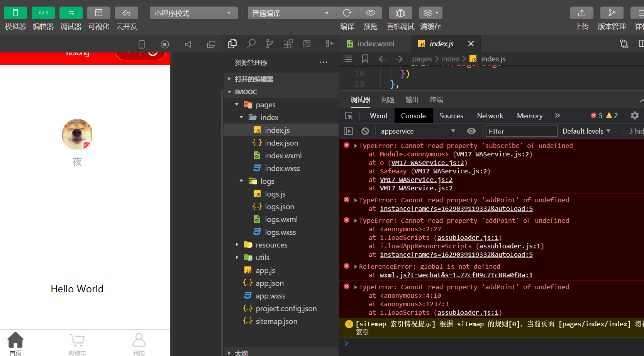The width and height of the screenshot is (644, 356).
Task: Click the preview eye icon
Action: (x=371, y=13)
